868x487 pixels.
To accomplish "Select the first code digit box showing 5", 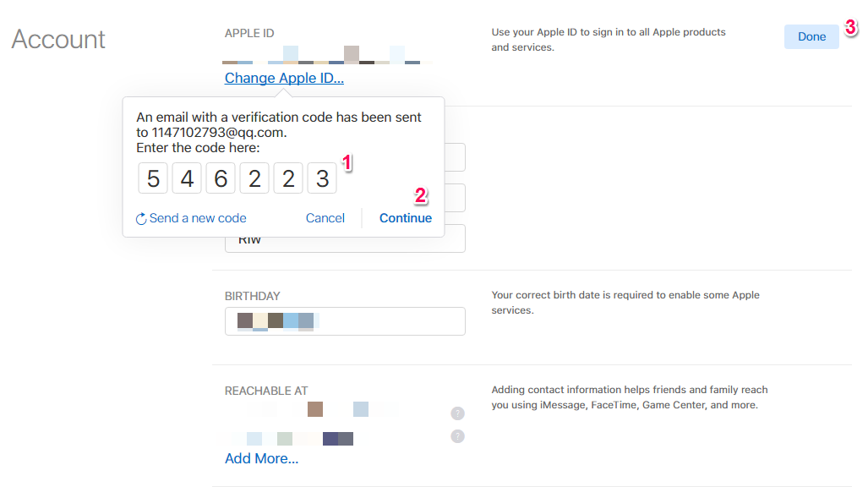I will pos(153,178).
